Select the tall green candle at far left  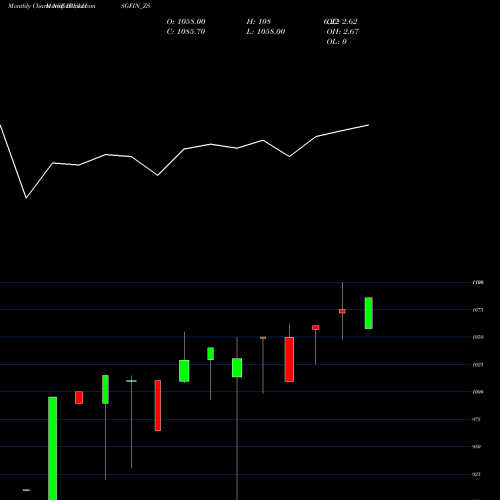[53, 448]
